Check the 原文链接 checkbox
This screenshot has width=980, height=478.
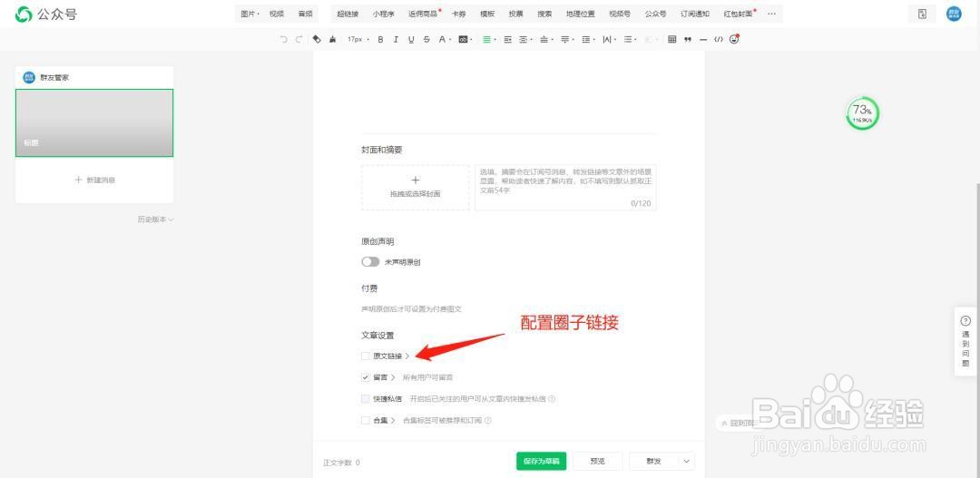coord(366,356)
